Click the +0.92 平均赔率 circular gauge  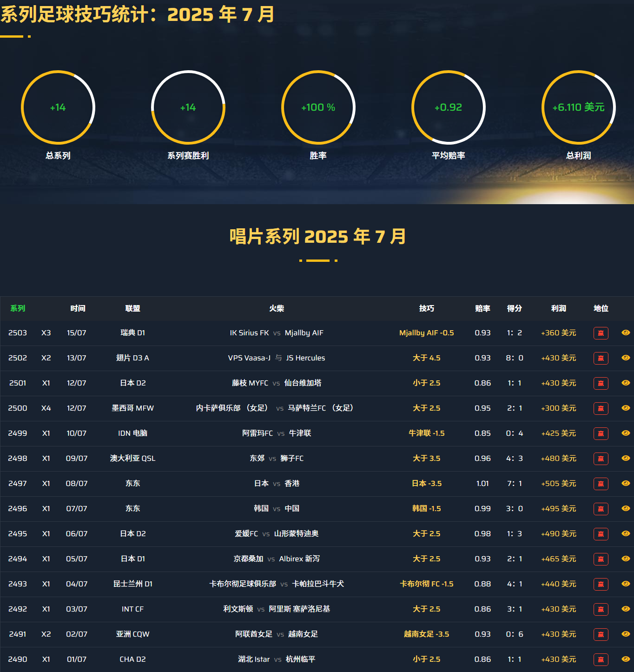tap(449, 107)
